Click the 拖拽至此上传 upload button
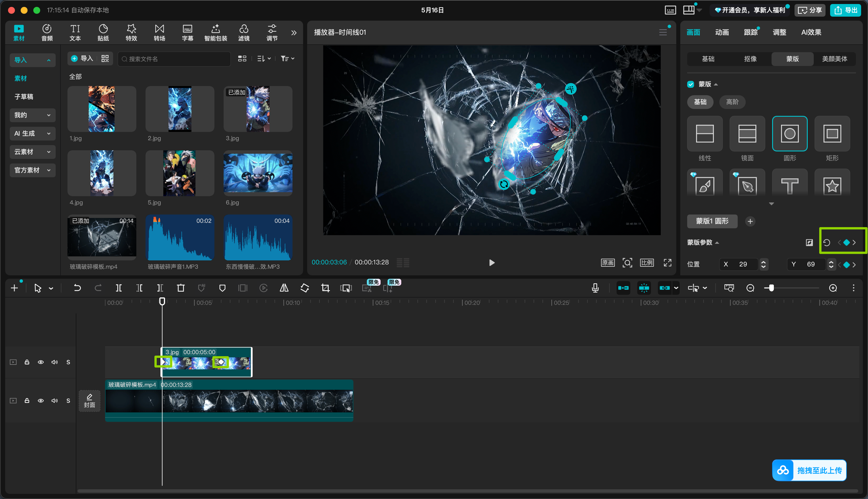 [x=809, y=471]
